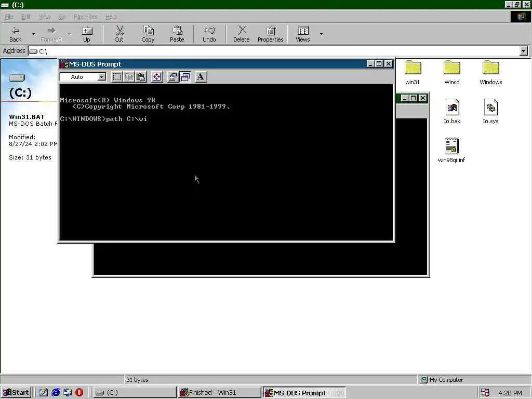The height and width of the screenshot is (399, 532).
Task: Click the Task Scheduler tray icon
Action: pos(486,393)
